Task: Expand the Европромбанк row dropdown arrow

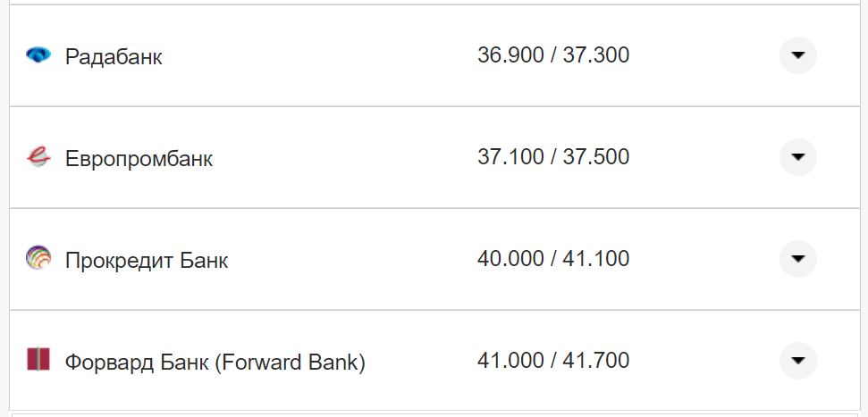Action: [797, 157]
